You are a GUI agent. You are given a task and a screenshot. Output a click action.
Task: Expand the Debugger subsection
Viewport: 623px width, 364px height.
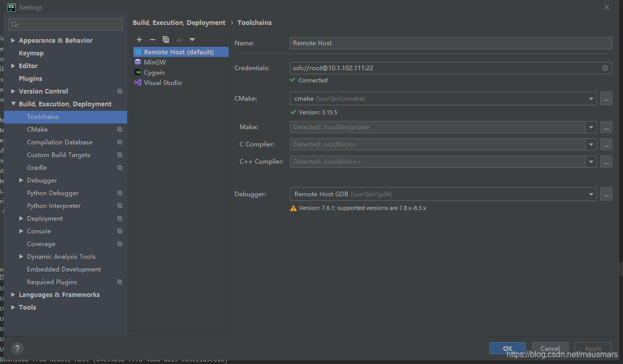pos(21,180)
